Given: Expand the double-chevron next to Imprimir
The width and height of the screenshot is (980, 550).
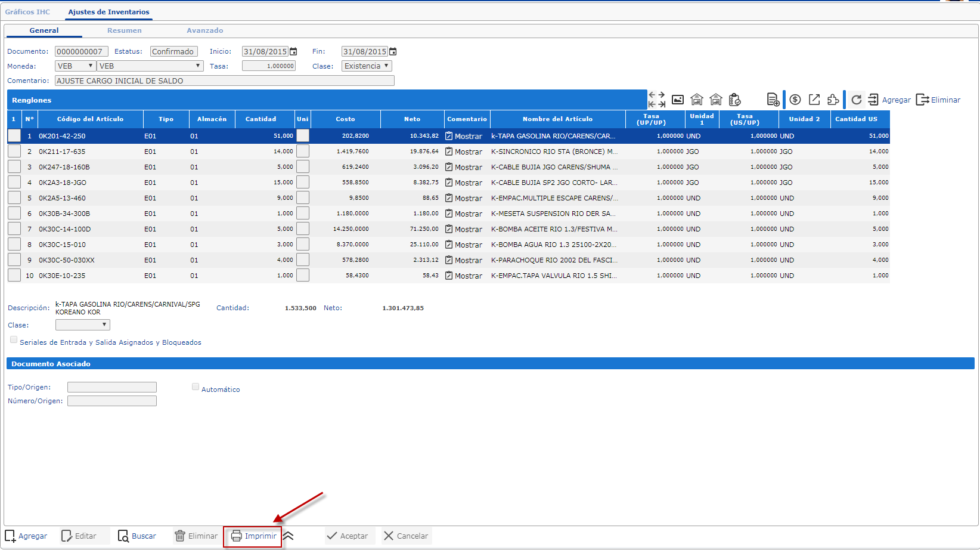Looking at the screenshot, I should click(289, 536).
